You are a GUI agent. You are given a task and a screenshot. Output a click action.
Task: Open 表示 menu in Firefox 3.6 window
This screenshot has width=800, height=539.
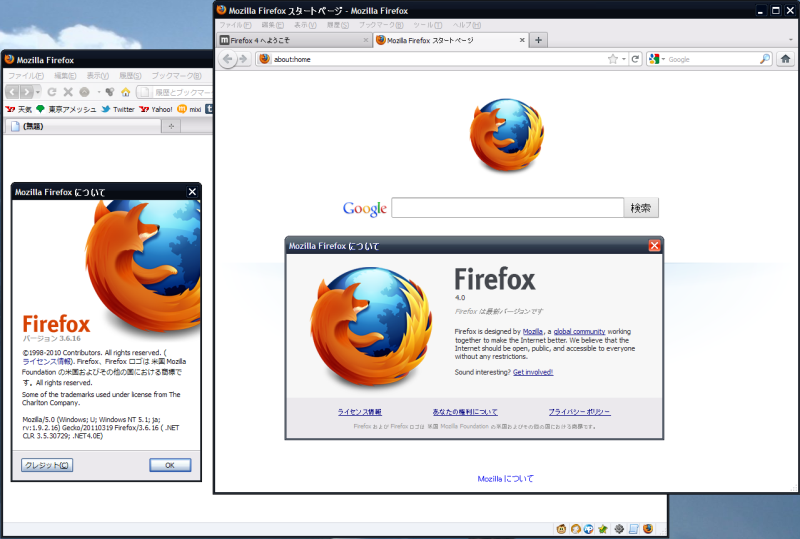tap(97, 76)
